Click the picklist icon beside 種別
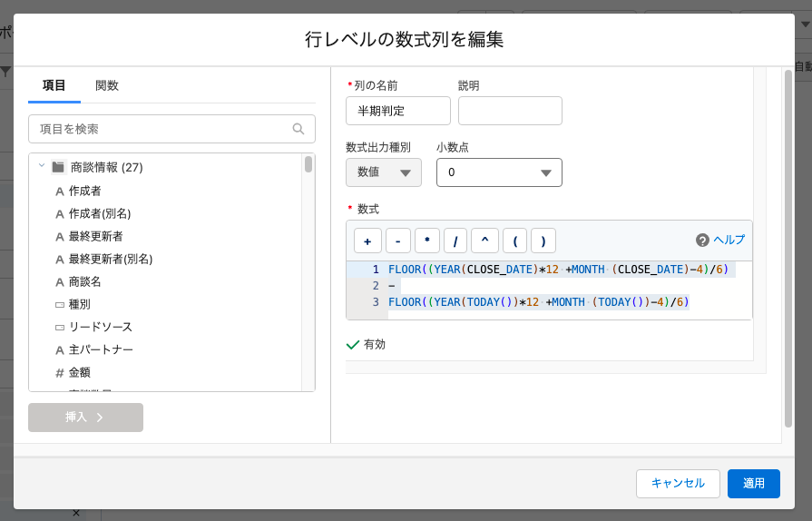The image size is (812, 521). tap(60, 305)
